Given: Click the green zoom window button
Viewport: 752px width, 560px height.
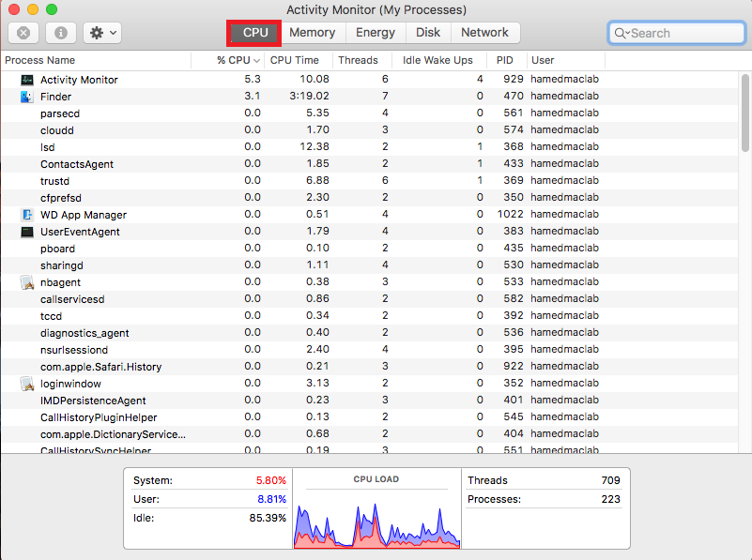Looking at the screenshot, I should (x=52, y=9).
